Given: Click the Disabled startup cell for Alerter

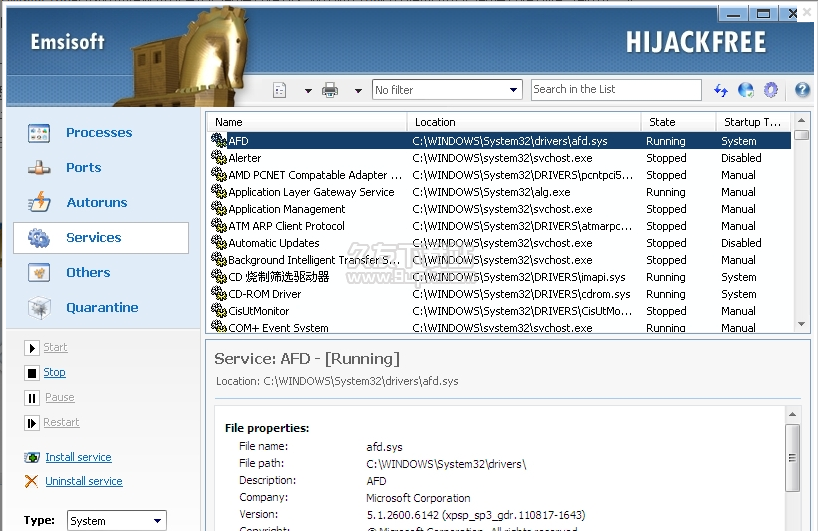Looking at the screenshot, I should [741, 158].
